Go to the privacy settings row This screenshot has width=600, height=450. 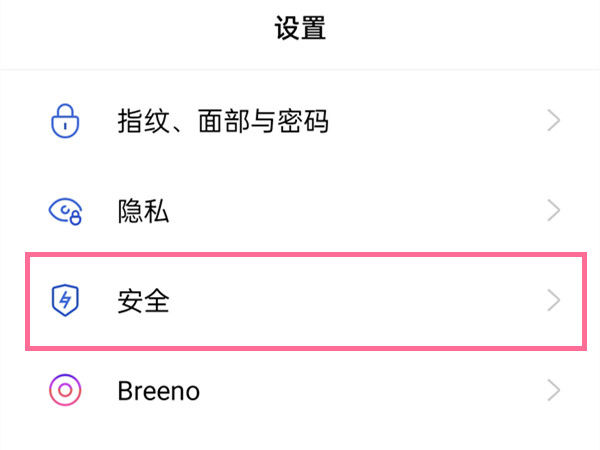click(350, 211)
